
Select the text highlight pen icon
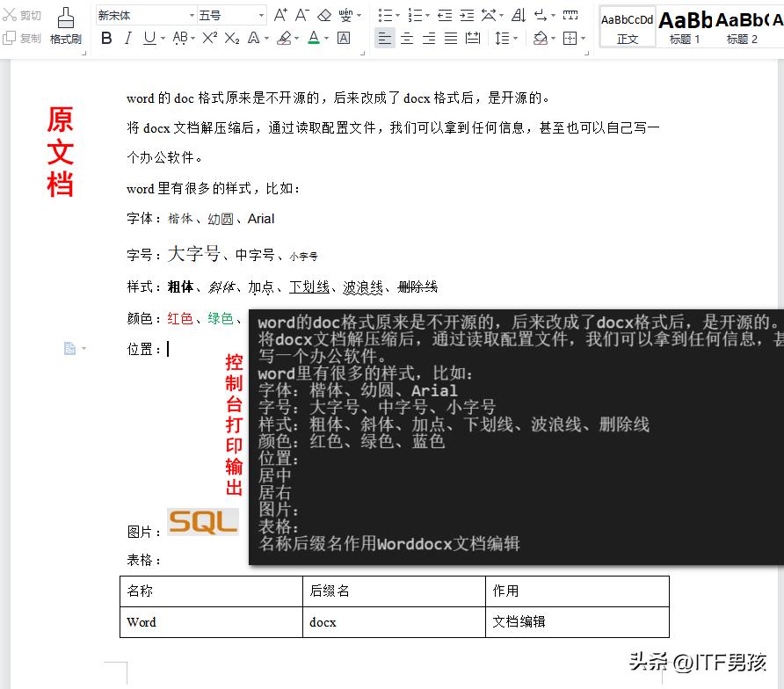coord(285,39)
